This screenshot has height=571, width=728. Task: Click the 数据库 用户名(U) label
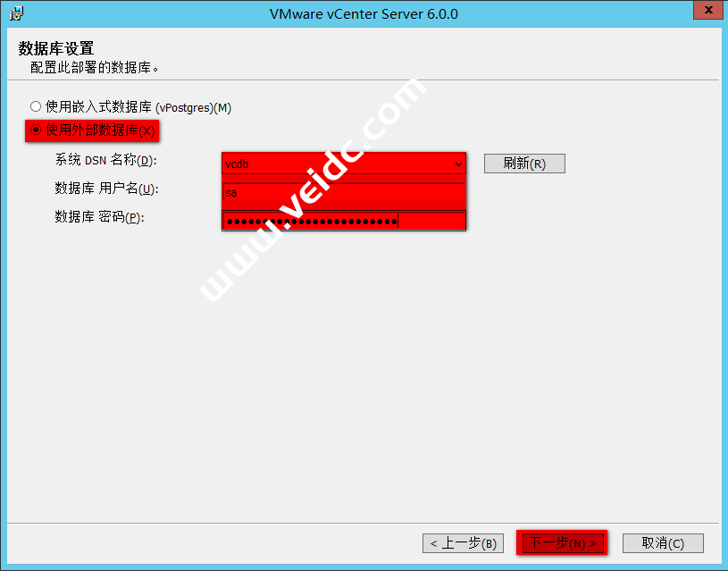[x=107, y=189]
